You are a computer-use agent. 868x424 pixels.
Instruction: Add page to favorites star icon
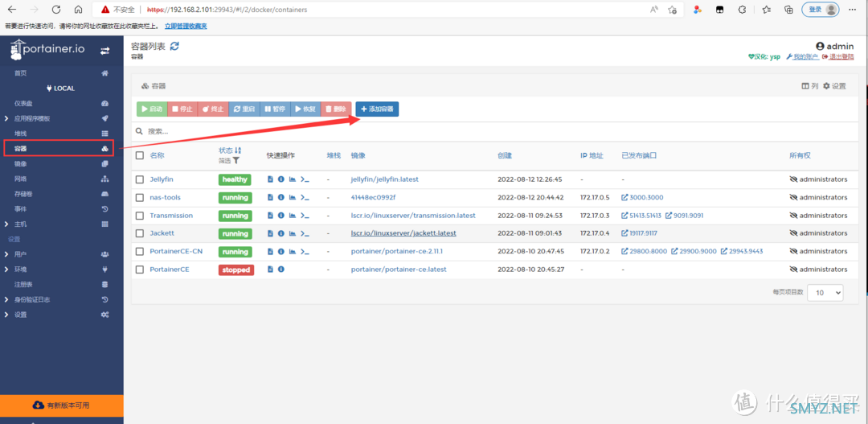click(672, 10)
